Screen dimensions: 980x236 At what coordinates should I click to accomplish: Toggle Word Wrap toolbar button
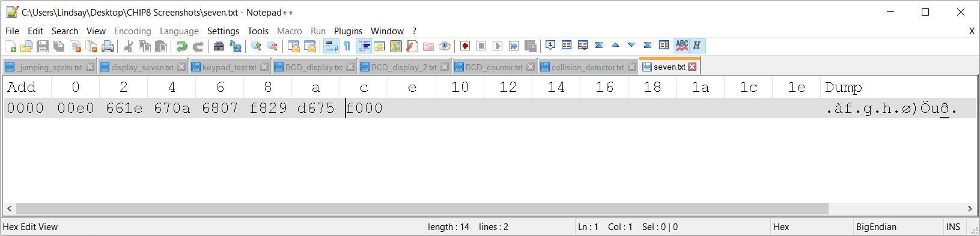331,46
